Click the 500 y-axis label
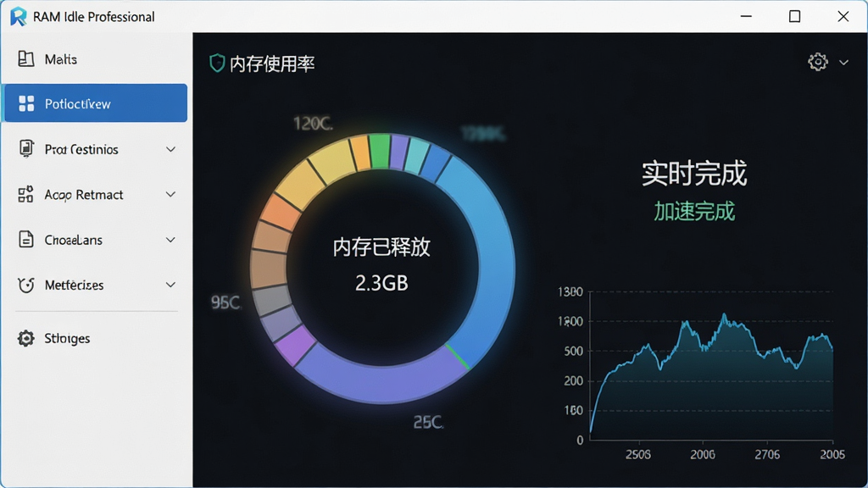Image resolution: width=868 pixels, height=488 pixels. click(x=573, y=352)
